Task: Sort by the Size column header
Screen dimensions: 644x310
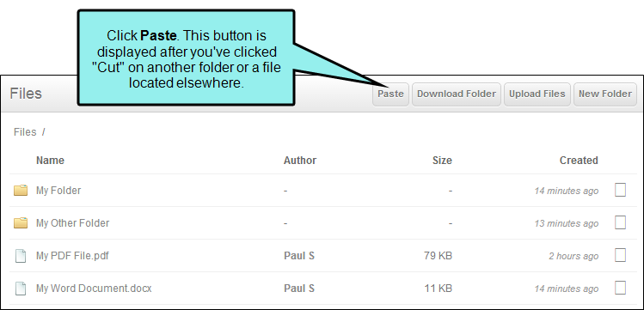Action: (x=442, y=161)
